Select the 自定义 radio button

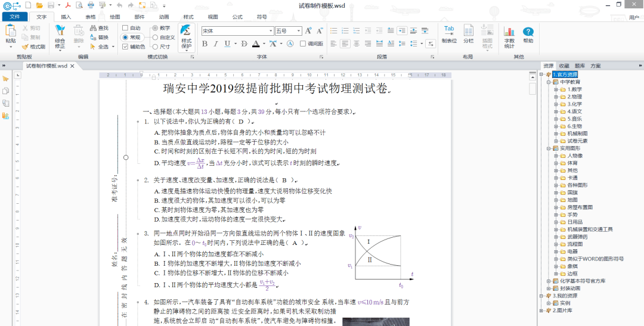click(x=156, y=37)
